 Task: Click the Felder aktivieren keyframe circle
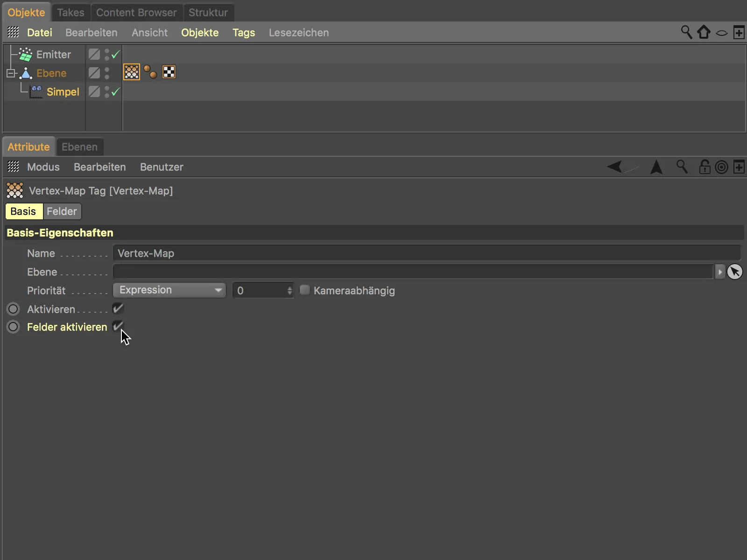[x=13, y=327]
